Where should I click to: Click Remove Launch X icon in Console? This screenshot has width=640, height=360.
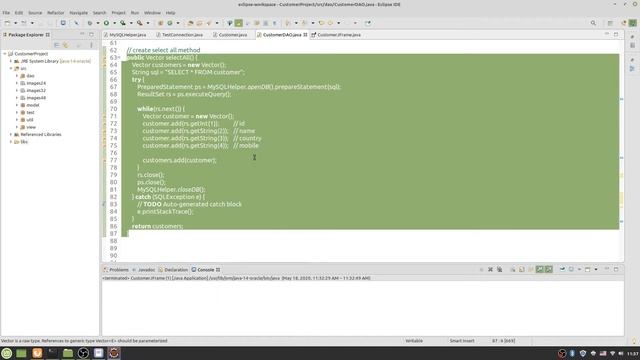pyautogui.click(x=490, y=269)
